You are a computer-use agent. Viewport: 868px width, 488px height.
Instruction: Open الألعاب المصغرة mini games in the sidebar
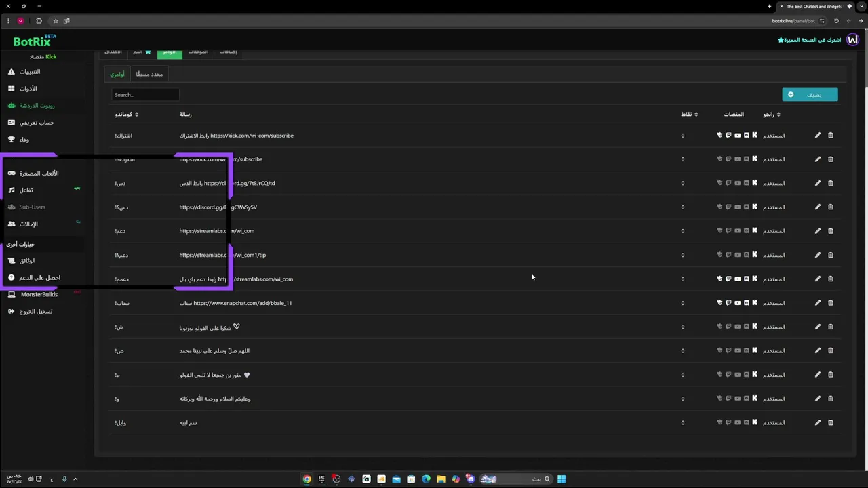point(34,173)
